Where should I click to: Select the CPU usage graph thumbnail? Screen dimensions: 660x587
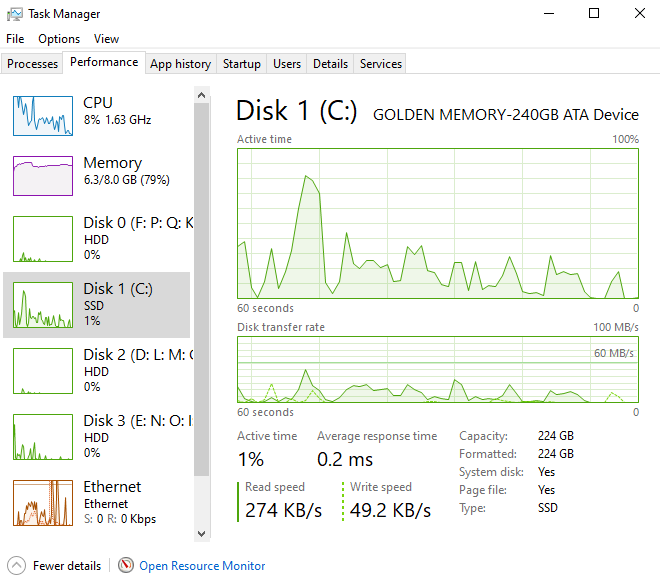43,116
